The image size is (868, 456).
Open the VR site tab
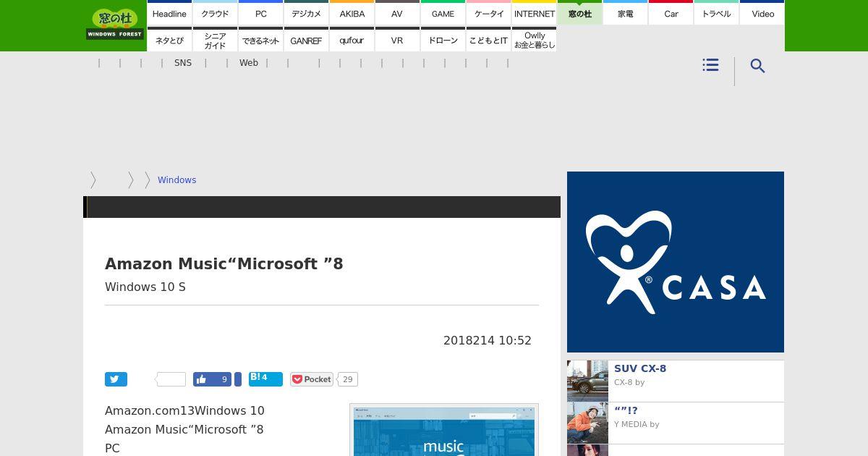tap(397, 41)
